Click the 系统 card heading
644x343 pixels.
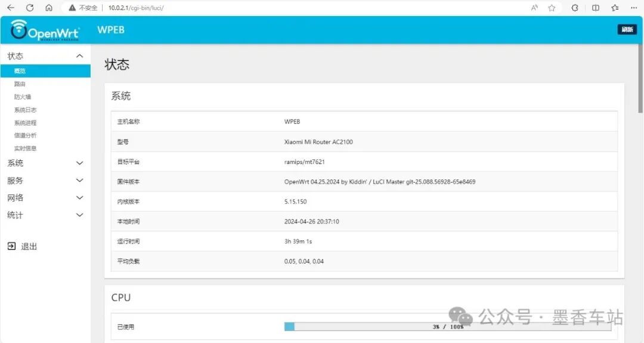120,96
